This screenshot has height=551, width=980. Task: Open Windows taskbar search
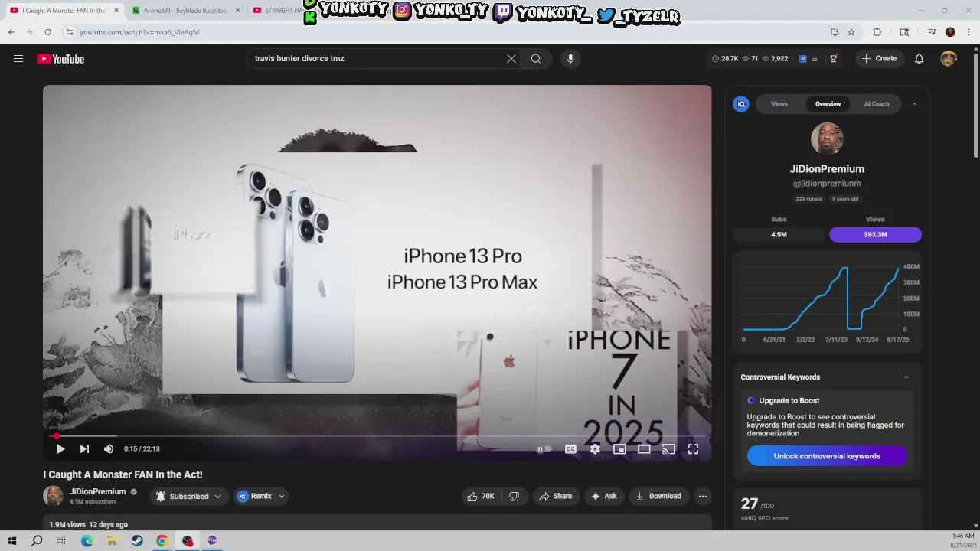[37, 540]
